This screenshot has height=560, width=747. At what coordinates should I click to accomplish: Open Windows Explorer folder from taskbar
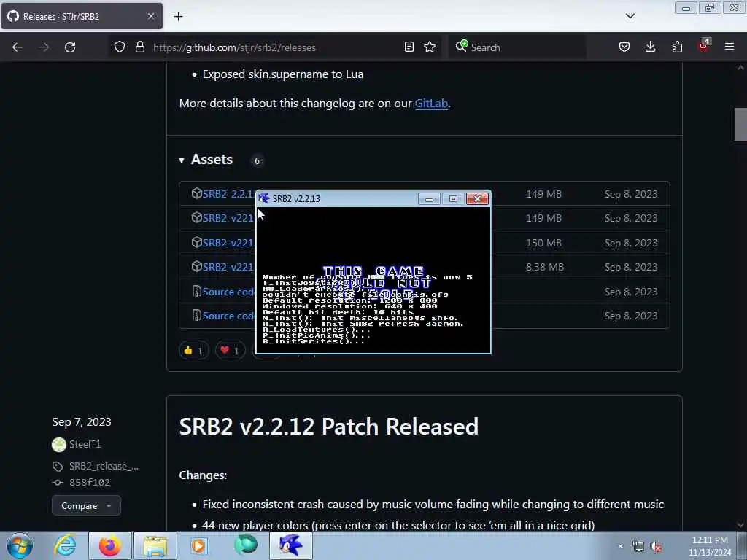155,545
